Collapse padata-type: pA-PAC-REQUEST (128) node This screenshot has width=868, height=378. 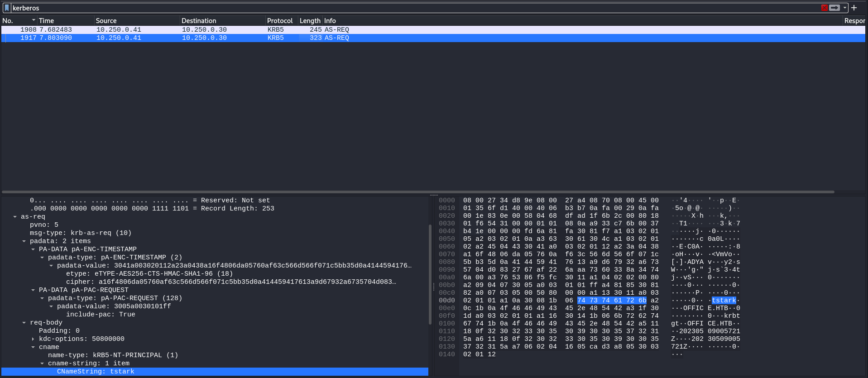tap(42, 298)
